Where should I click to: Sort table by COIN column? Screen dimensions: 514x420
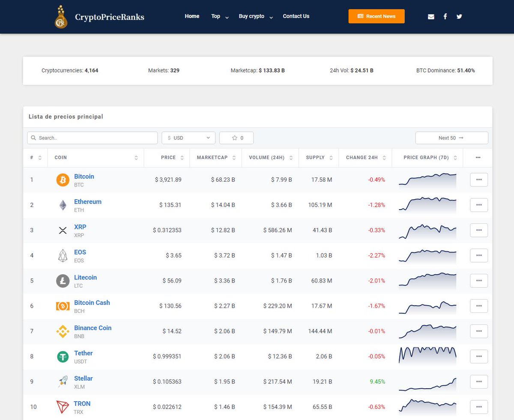(x=96, y=158)
